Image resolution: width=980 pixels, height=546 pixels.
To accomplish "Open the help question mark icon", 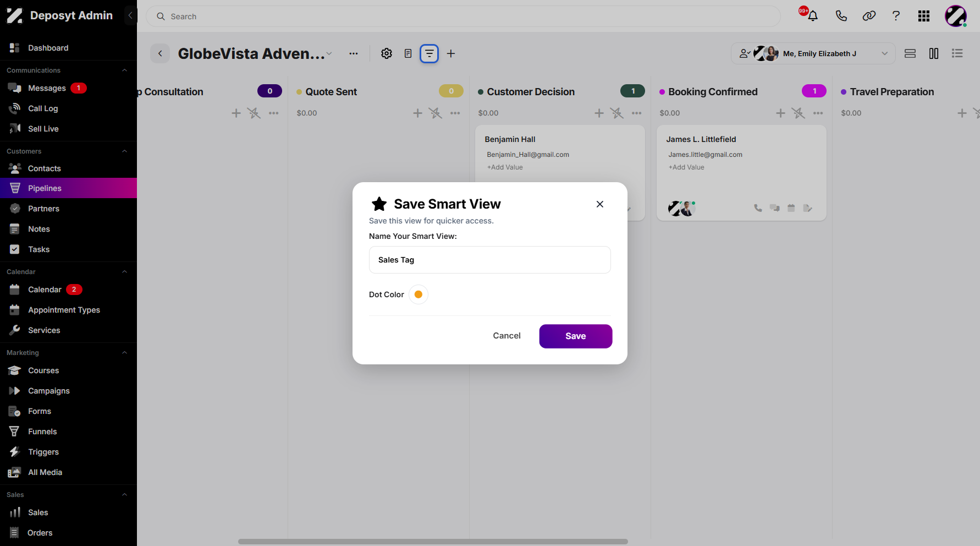I will (896, 16).
